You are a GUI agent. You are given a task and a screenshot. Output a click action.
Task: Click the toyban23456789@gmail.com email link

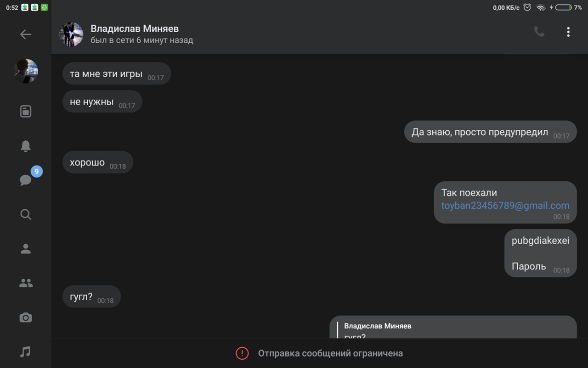tap(505, 206)
